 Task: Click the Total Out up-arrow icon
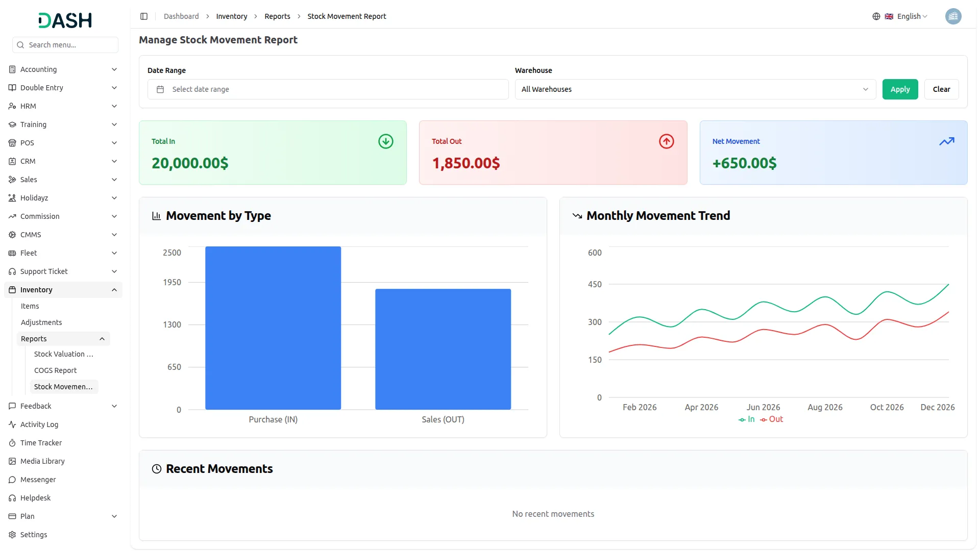tap(666, 141)
